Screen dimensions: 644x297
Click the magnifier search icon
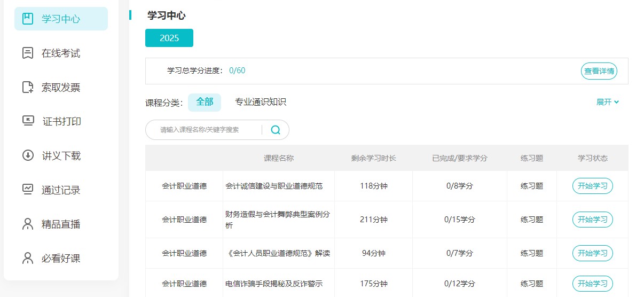pyautogui.click(x=276, y=130)
